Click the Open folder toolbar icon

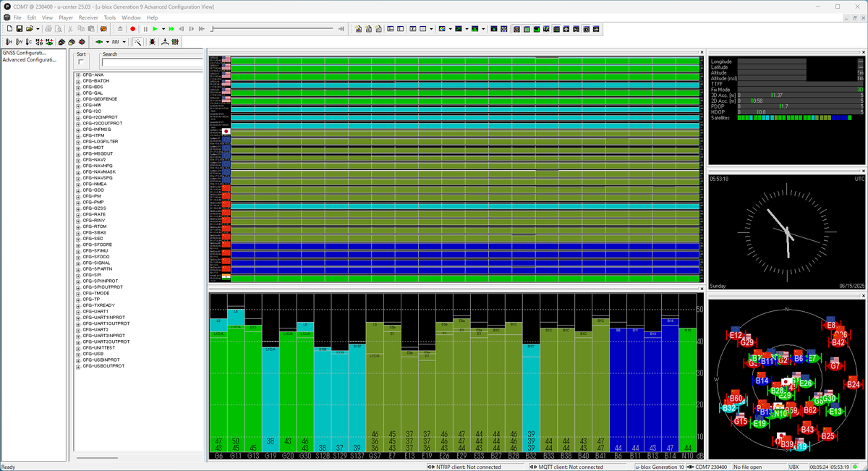[x=29, y=29]
